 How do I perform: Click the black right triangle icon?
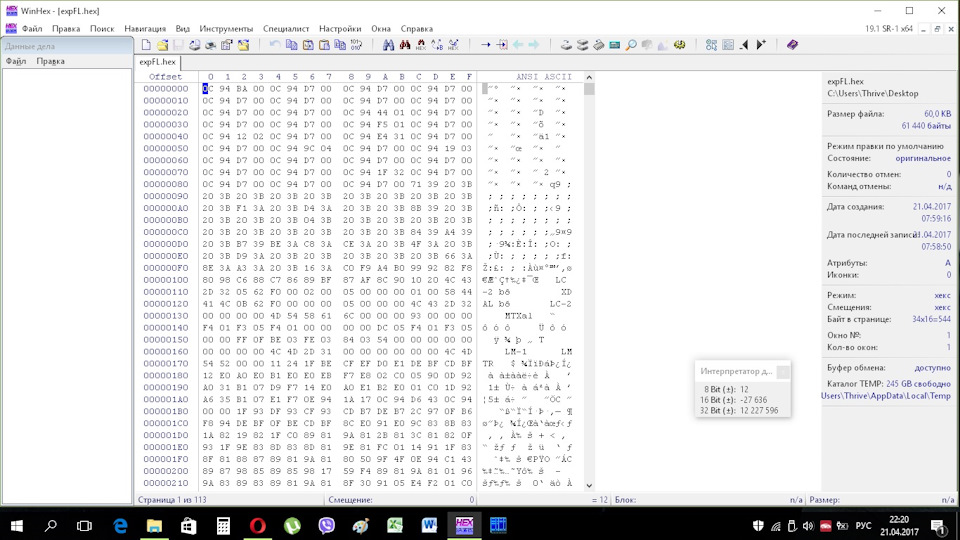point(761,45)
